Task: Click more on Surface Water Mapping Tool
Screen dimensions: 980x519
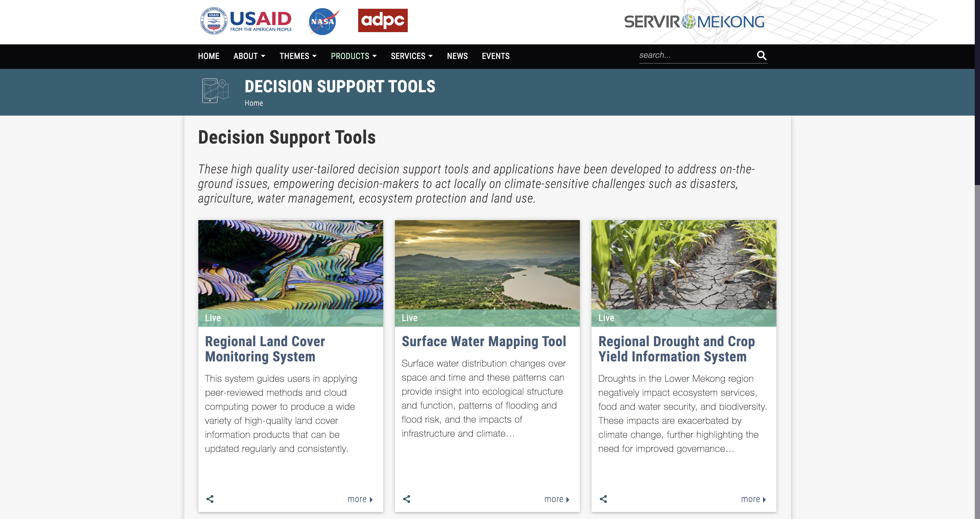Action: (x=556, y=499)
